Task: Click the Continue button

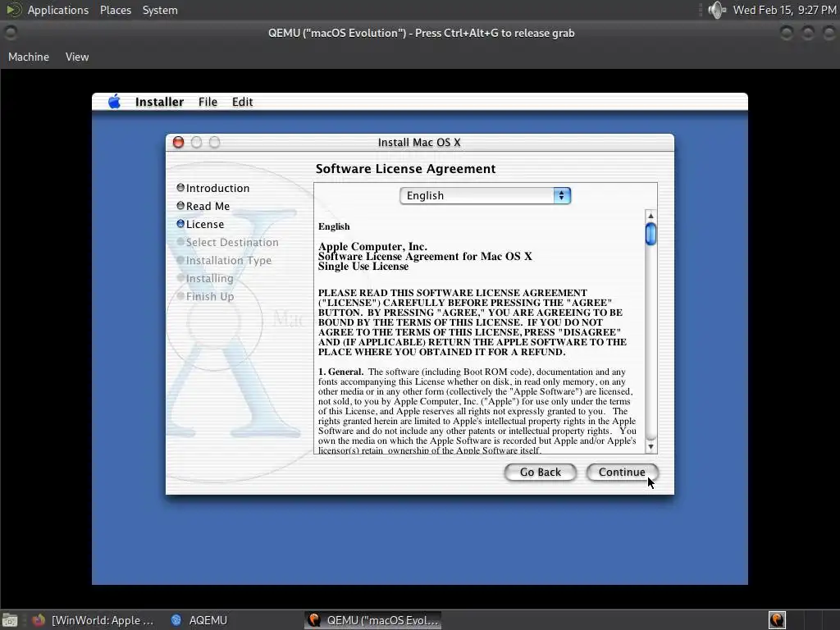Action: (622, 472)
